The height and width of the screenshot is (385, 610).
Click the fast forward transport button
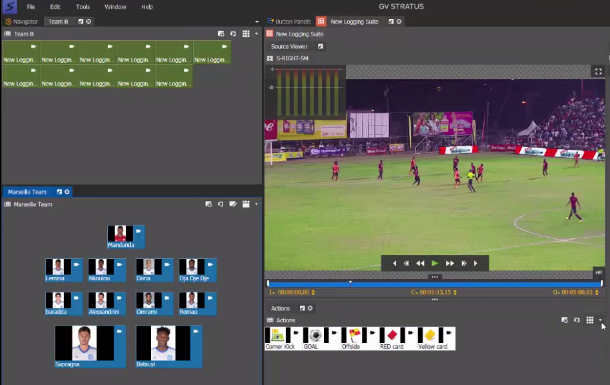click(449, 263)
